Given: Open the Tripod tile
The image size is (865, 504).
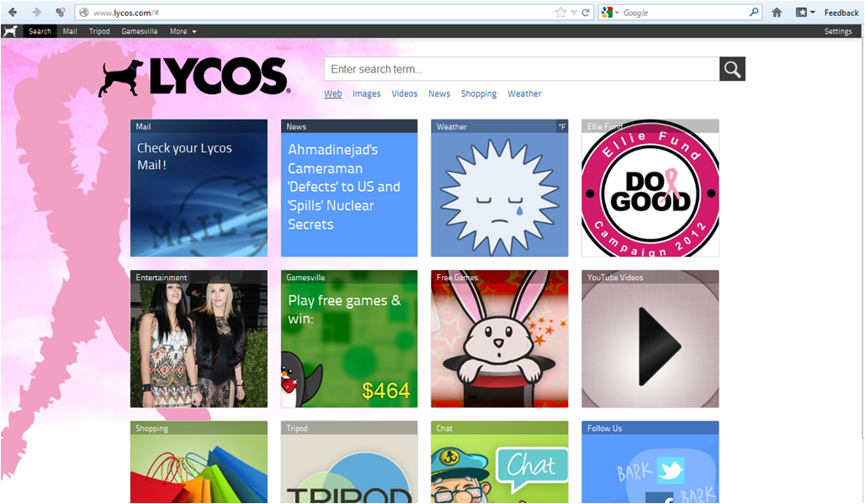Looking at the screenshot, I should [349, 462].
